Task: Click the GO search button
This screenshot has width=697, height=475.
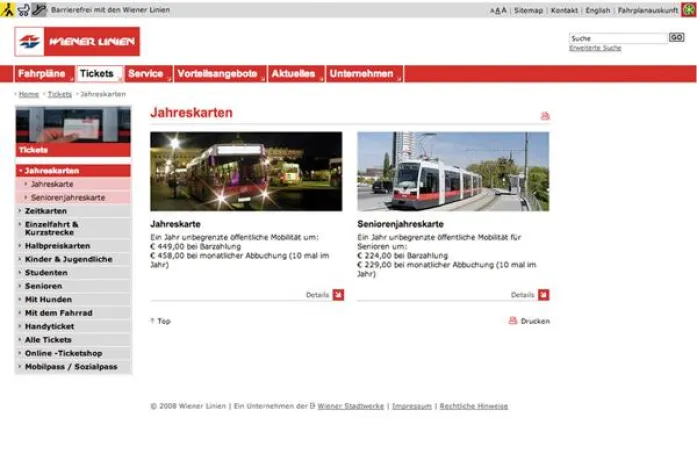Action: click(x=677, y=37)
